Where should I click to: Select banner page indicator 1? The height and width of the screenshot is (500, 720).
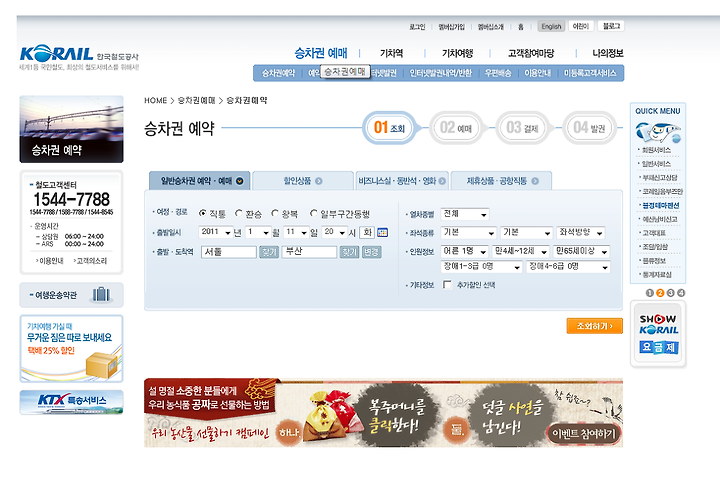(x=649, y=293)
